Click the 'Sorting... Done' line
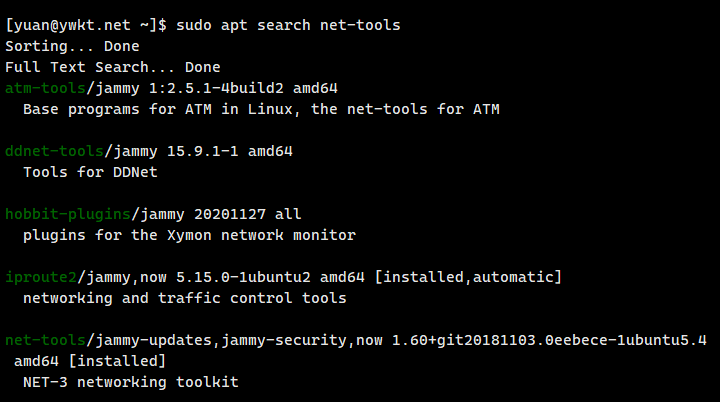720x402 pixels. [x=72, y=46]
